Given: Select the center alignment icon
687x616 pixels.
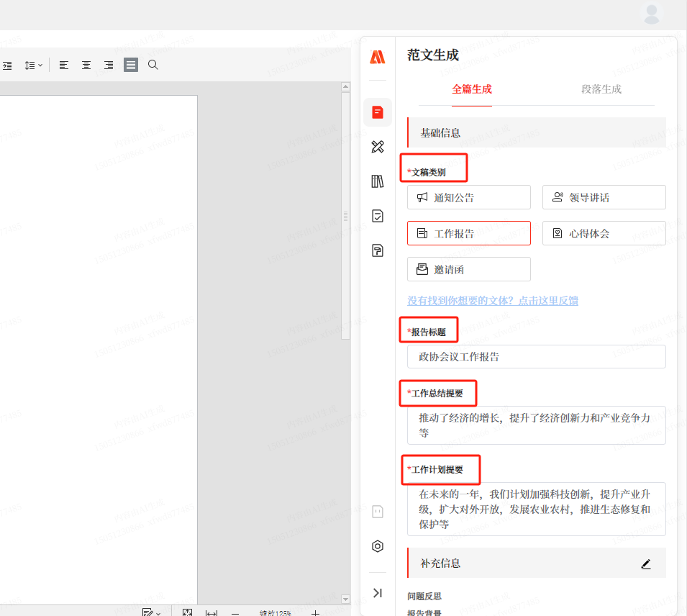Looking at the screenshot, I should 86,65.
